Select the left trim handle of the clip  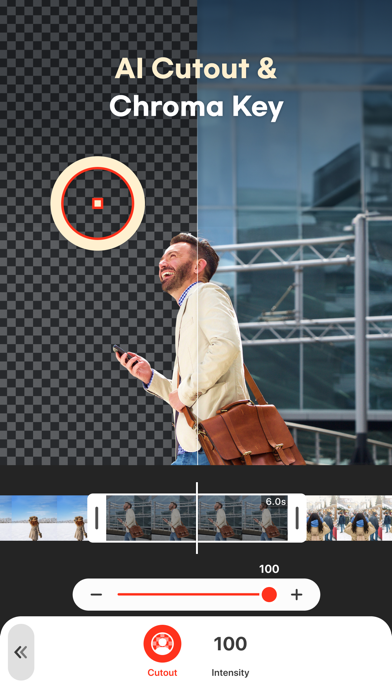click(96, 518)
